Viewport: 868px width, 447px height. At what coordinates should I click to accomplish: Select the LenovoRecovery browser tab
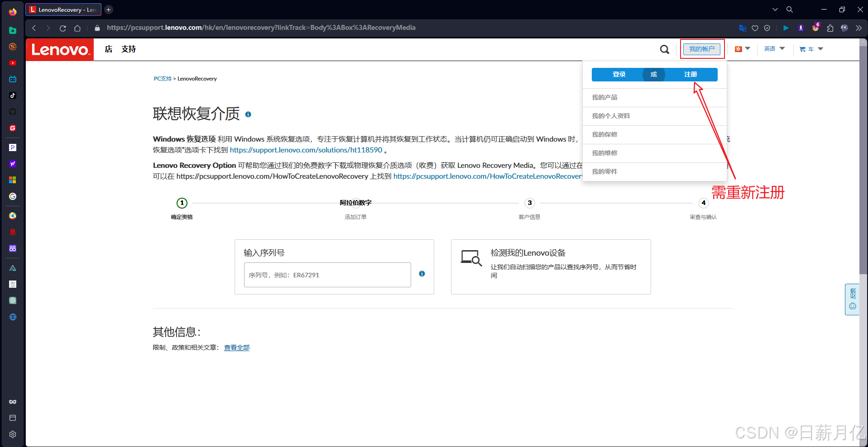click(63, 10)
